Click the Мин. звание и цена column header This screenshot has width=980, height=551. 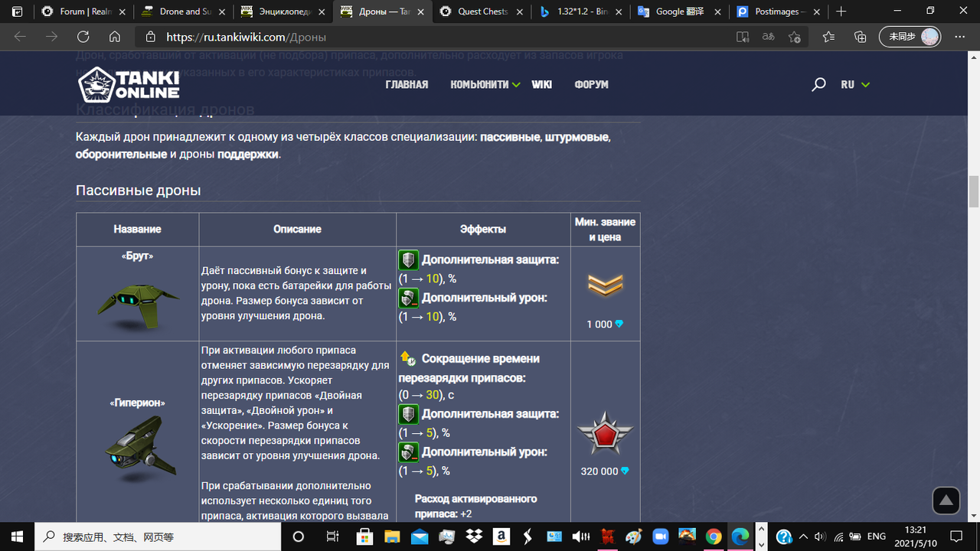pos(605,229)
